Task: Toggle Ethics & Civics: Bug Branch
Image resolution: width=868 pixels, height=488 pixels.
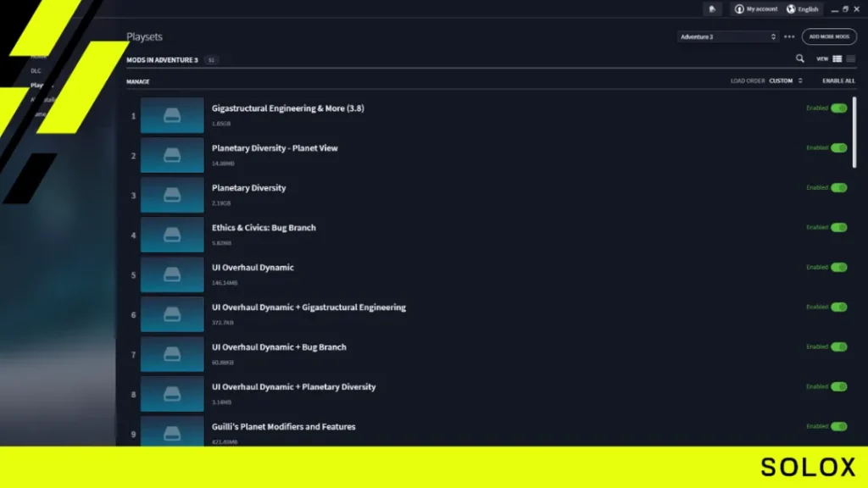Action: pyautogui.click(x=838, y=227)
